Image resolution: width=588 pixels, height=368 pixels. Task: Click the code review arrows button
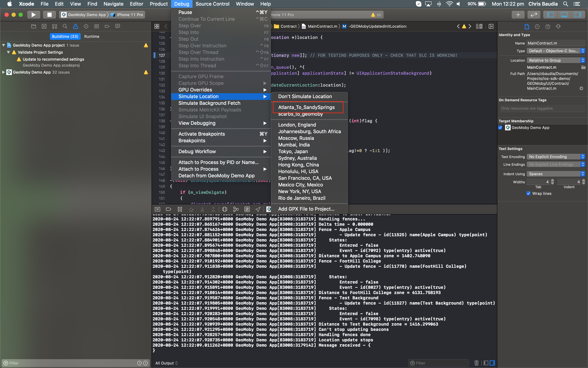pos(534,15)
